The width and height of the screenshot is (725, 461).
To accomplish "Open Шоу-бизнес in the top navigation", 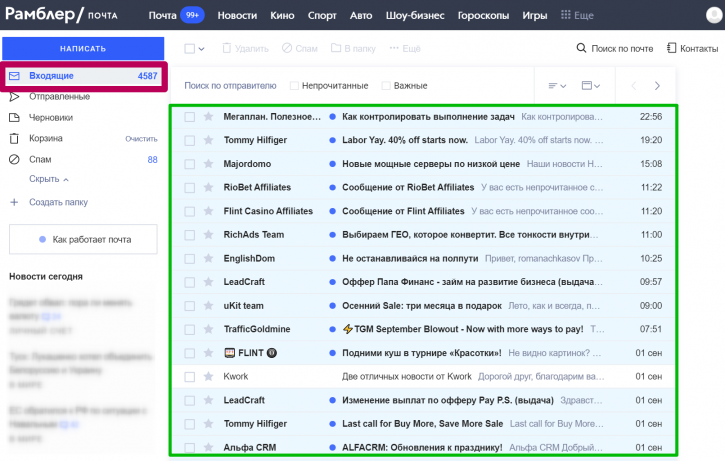I will click(415, 15).
